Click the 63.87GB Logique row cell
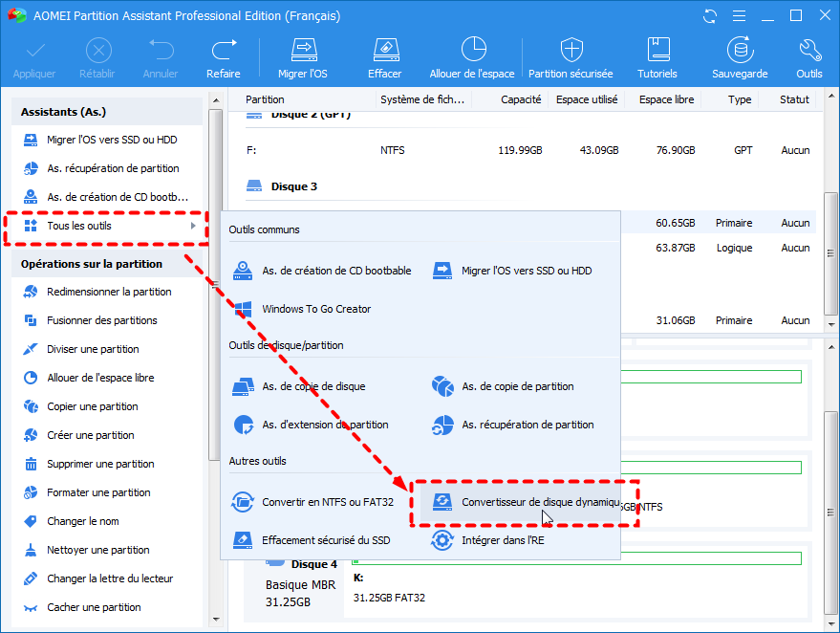The image size is (840, 633). (676, 249)
